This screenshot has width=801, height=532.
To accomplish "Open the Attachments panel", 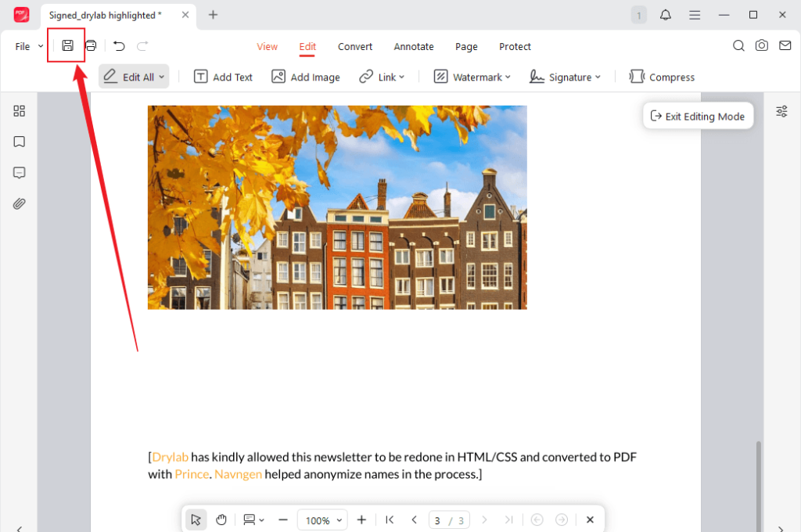I will tap(19, 203).
